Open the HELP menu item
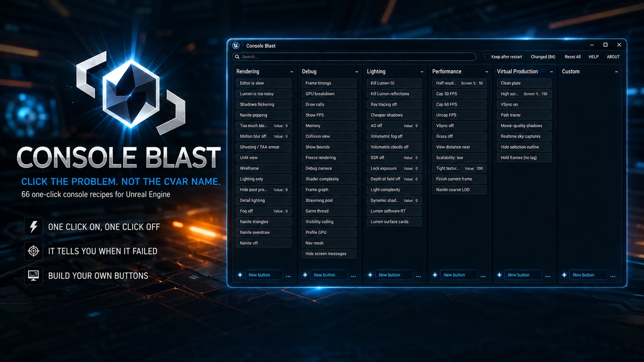The image size is (644, 362). (x=594, y=57)
